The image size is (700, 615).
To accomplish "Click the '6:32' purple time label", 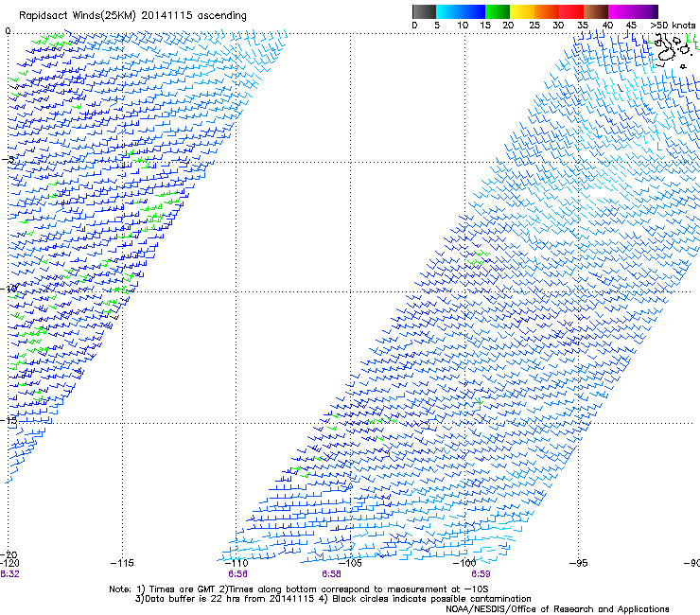I will (9, 574).
